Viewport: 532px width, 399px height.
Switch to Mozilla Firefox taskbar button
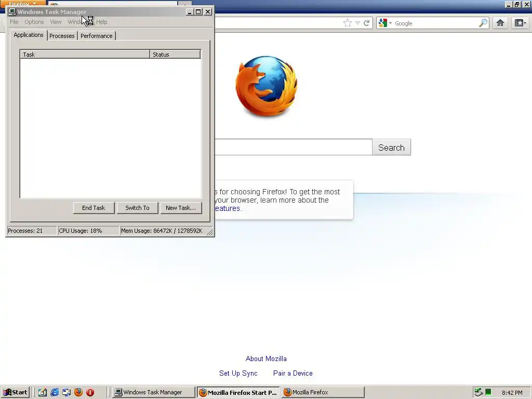point(323,392)
